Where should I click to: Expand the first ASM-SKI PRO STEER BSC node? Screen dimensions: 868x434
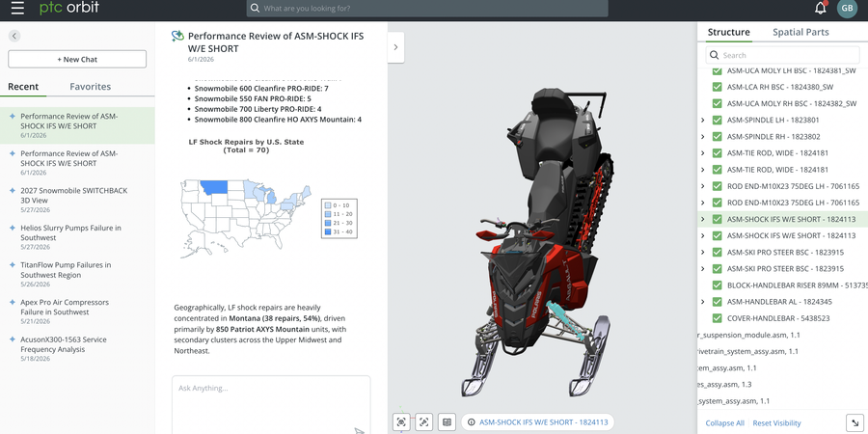(x=702, y=252)
